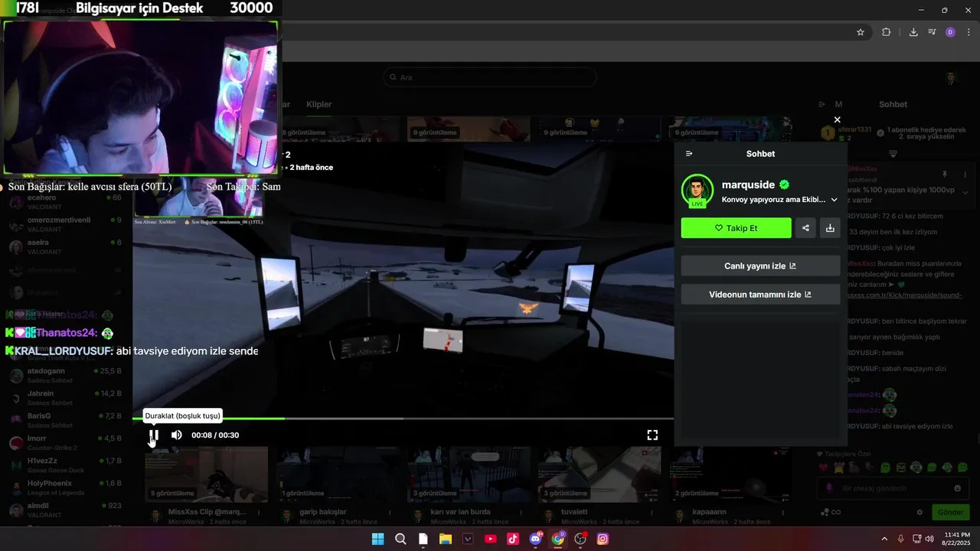Open 'Videonun tamamını izle'

coord(760,295)
